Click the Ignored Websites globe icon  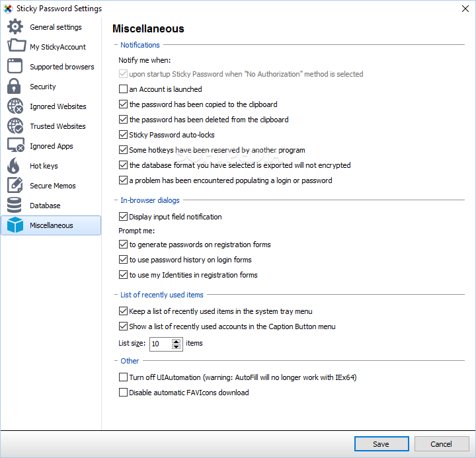pos(15,106)
